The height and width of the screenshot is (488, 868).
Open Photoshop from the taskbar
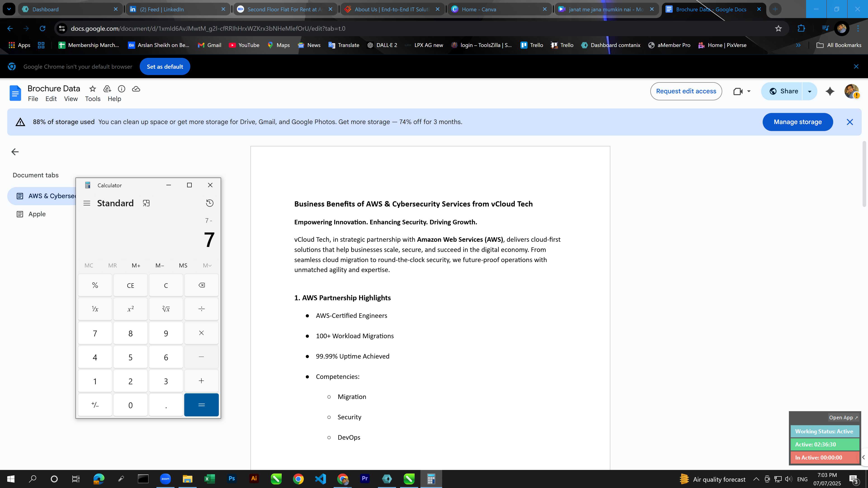point(231,479)
